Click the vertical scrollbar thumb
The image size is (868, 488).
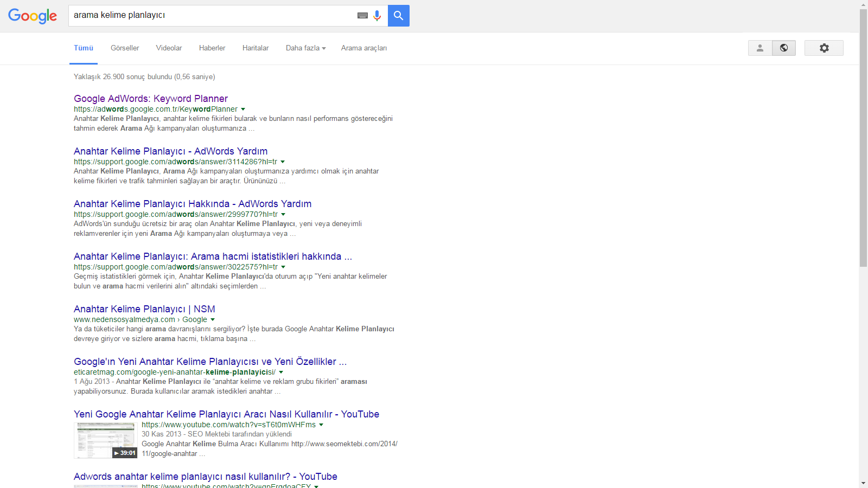pyautogui.click(x=863, y=138)
